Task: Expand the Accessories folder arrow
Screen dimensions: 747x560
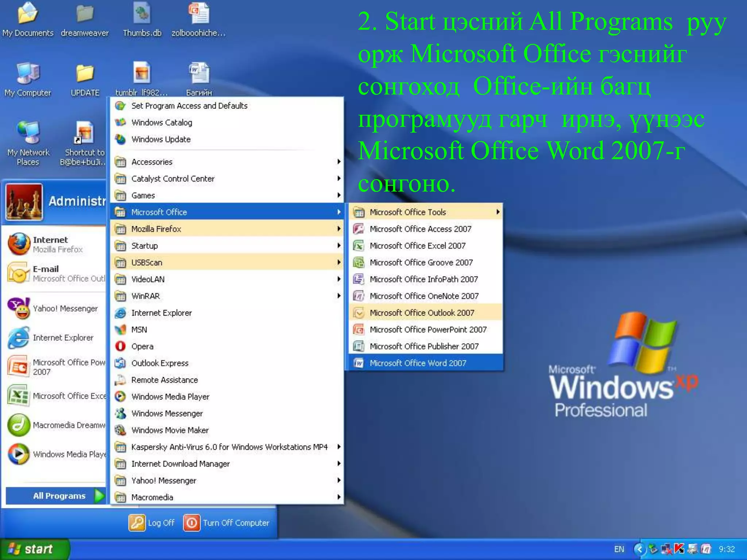Action: coord(339,162)
